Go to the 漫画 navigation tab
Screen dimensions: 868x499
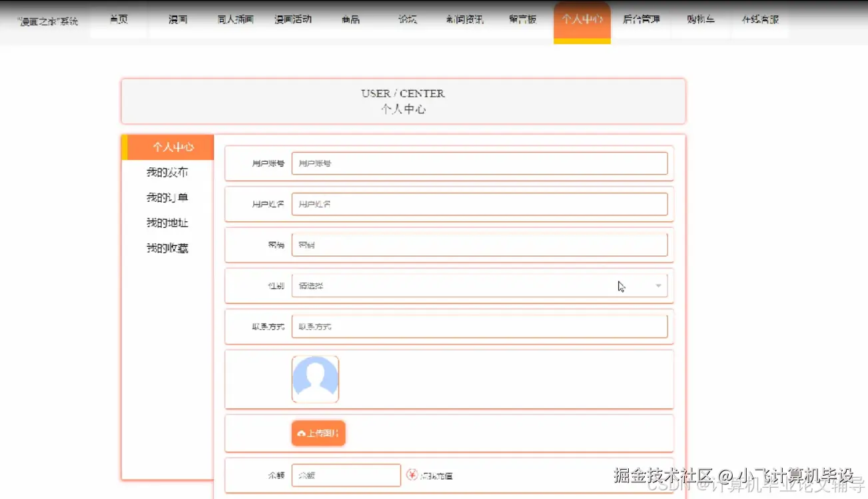click(178, 20)
